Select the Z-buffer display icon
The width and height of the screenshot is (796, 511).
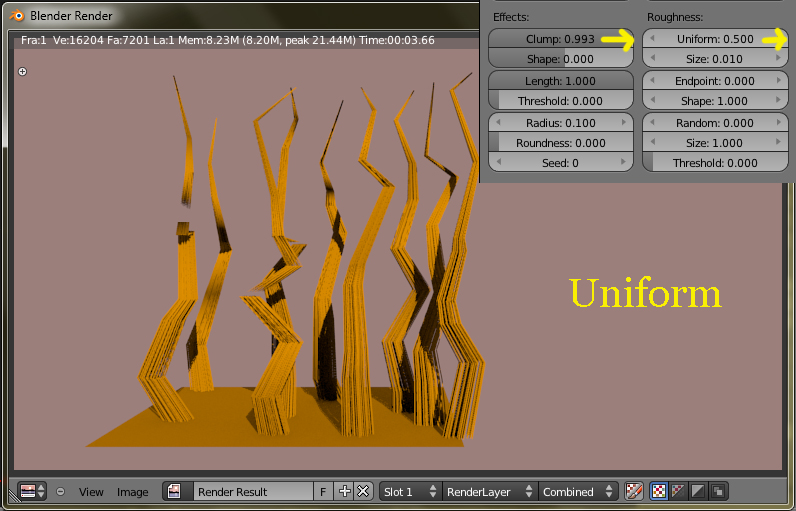(x=718, y=491)
